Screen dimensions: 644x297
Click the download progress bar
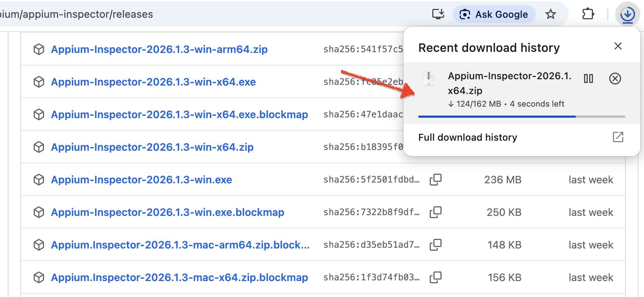[x=521, y=117]
